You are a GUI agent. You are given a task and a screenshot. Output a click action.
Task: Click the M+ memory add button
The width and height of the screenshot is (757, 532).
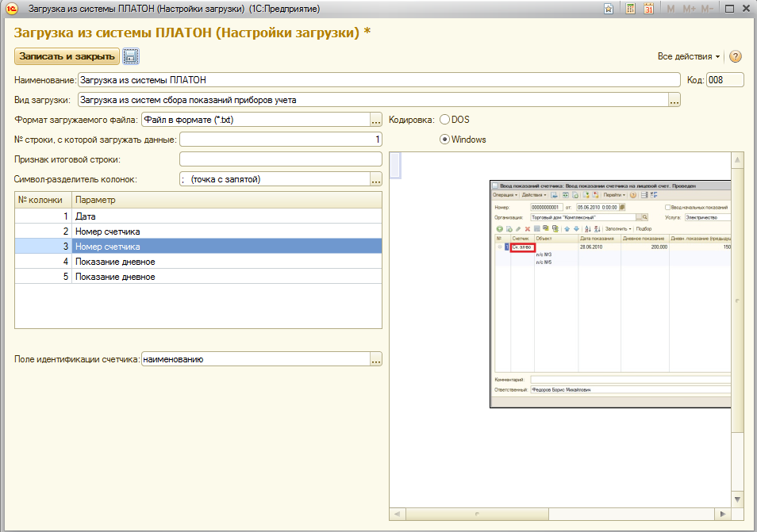coord(689,9)
